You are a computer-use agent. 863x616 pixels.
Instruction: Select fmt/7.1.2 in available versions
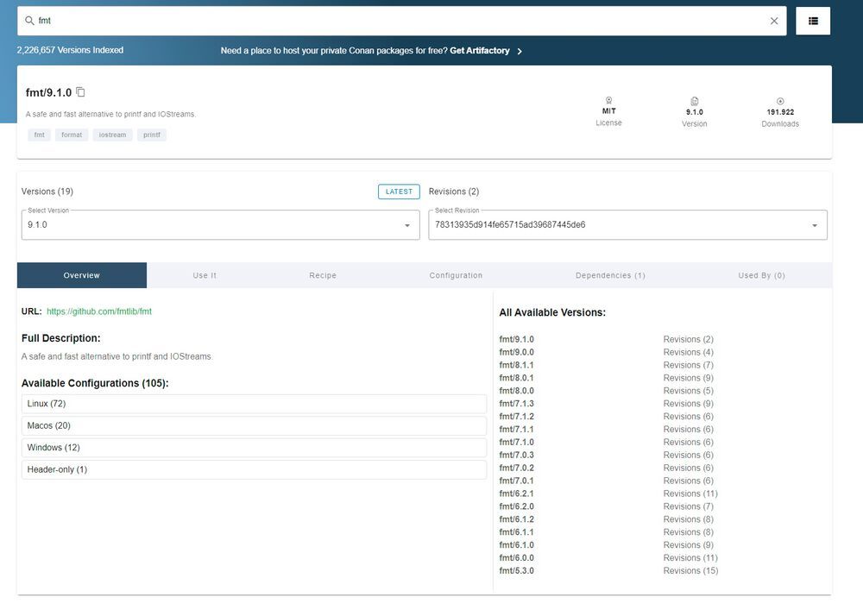point(516,417)
